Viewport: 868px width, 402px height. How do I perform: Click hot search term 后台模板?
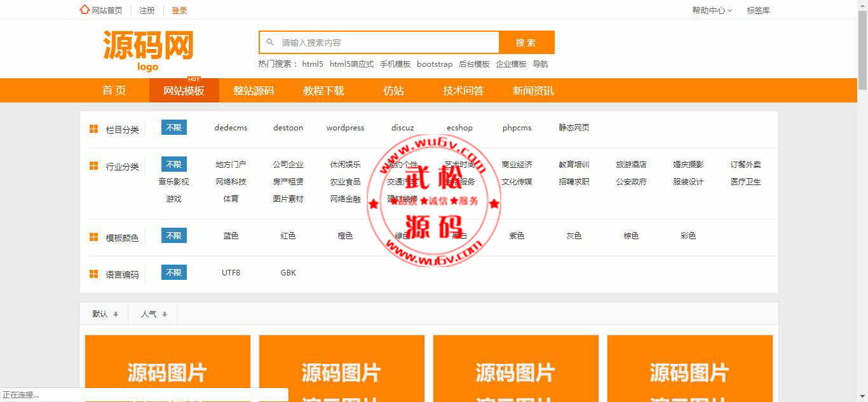(x=474, y=64)
